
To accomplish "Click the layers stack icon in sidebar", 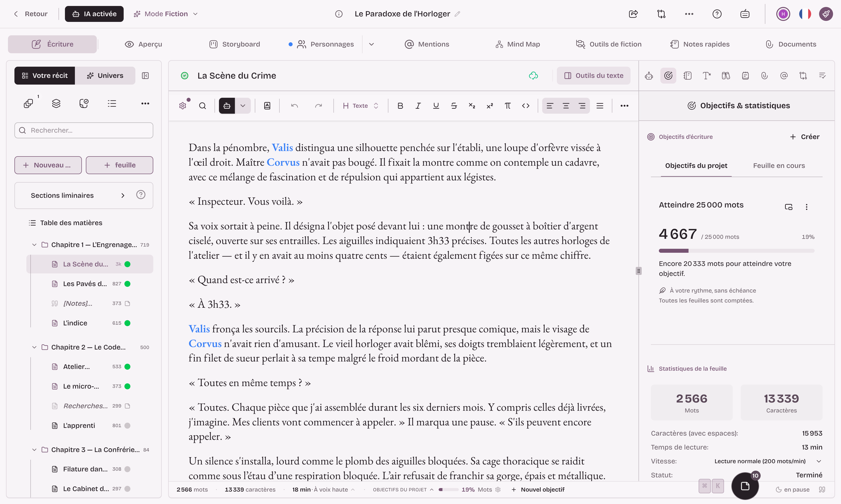I will (x=56, y=103).
